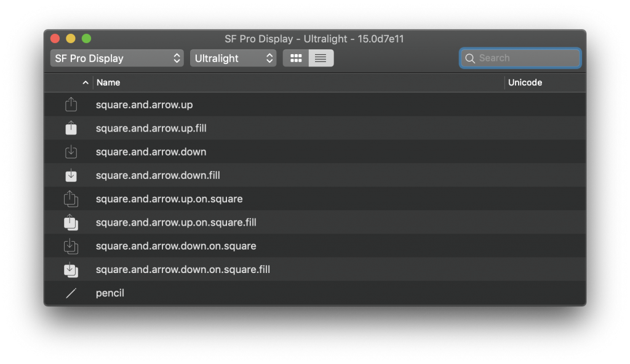The height and width of the screenshot is (364, 630).
Task: Open the SF Pro Display font dropdown
Action: (117, 58)
